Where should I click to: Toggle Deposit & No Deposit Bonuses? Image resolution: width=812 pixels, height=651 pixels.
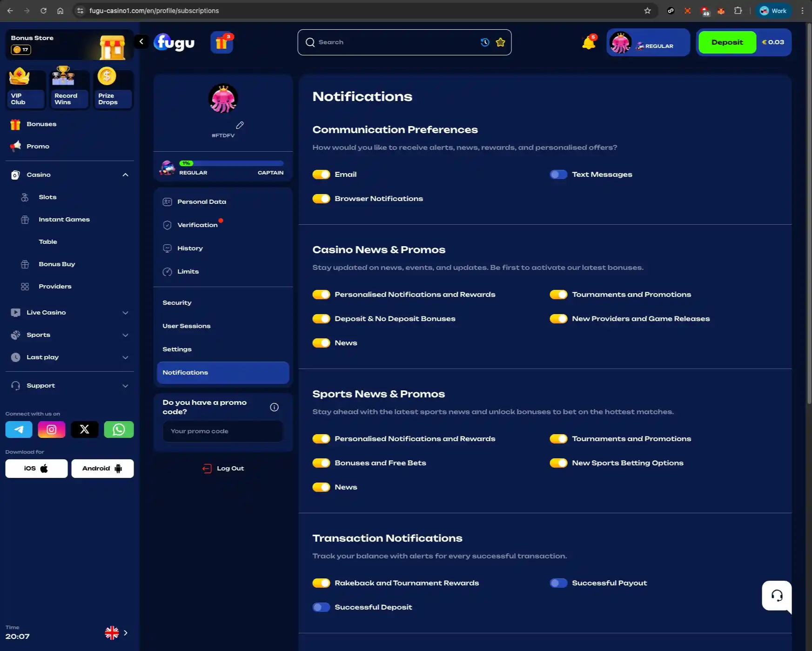[x=321, y=319]
